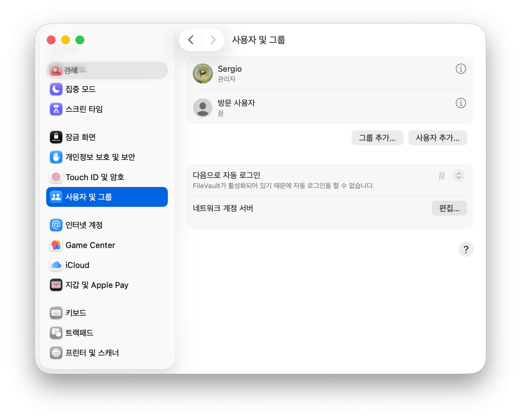This screenshot has height=420, width=521.
Task: Expand the automatic login dropdown
Action: [x=458, y=176]
